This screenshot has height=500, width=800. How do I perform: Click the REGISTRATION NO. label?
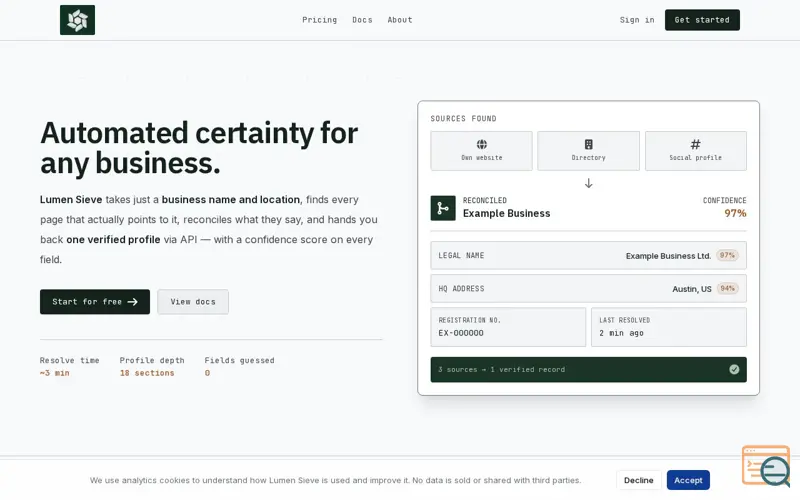pos(469,320)
